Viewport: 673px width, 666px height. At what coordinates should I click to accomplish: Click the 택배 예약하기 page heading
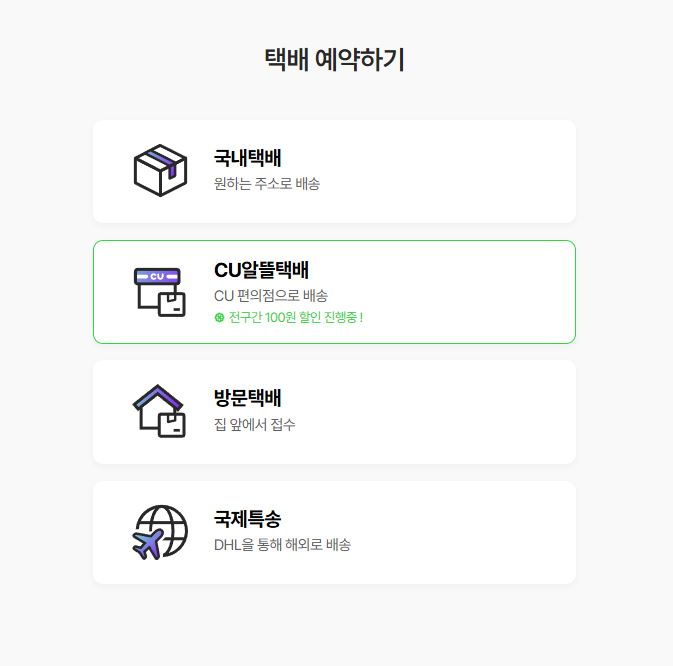[x=334, y=59]
